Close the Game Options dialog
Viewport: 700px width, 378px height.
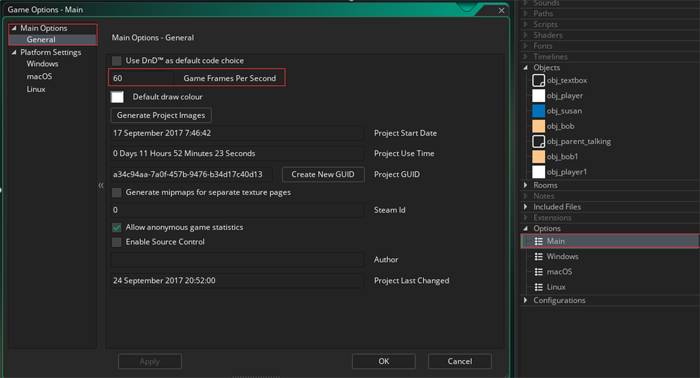pyautogui.click(x=501, y=10)
